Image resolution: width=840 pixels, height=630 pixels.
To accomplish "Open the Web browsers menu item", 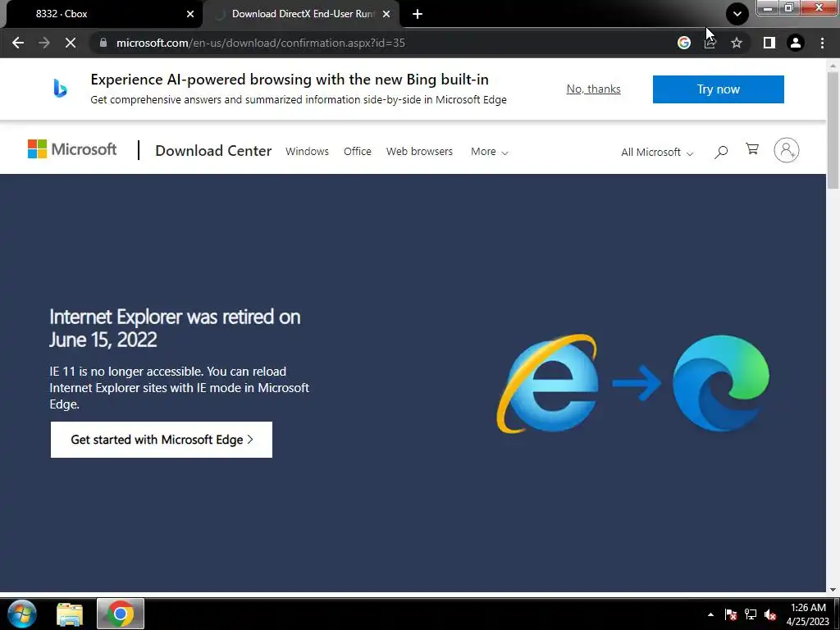I will tap(419, 152).
